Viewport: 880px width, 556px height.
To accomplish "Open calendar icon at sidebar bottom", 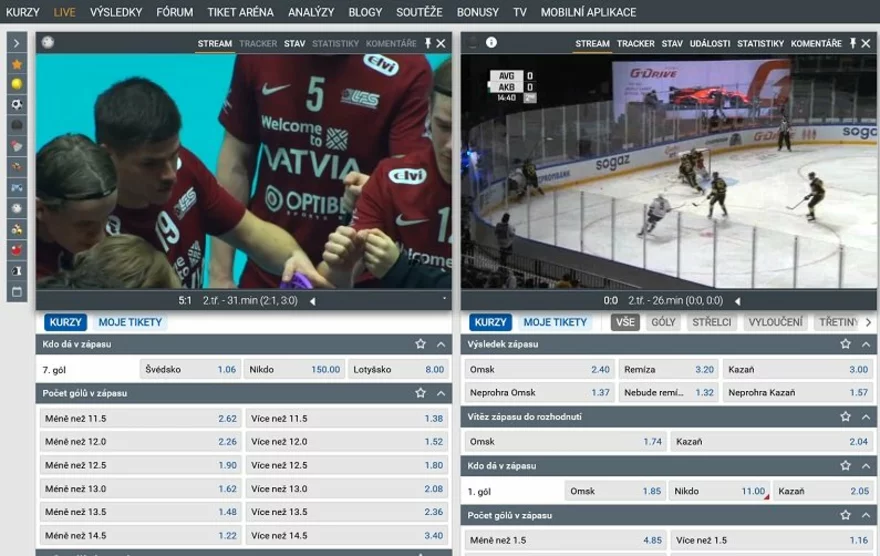I will click(x=16, y=292).
